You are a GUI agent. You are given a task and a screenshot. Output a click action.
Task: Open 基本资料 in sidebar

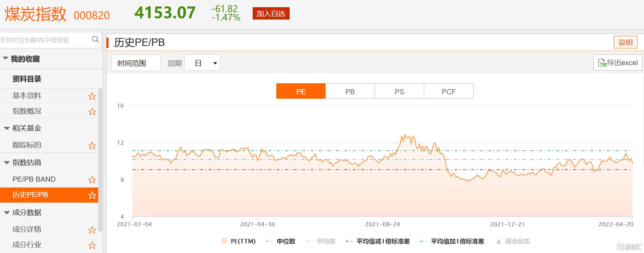click(x=27, y=96)
